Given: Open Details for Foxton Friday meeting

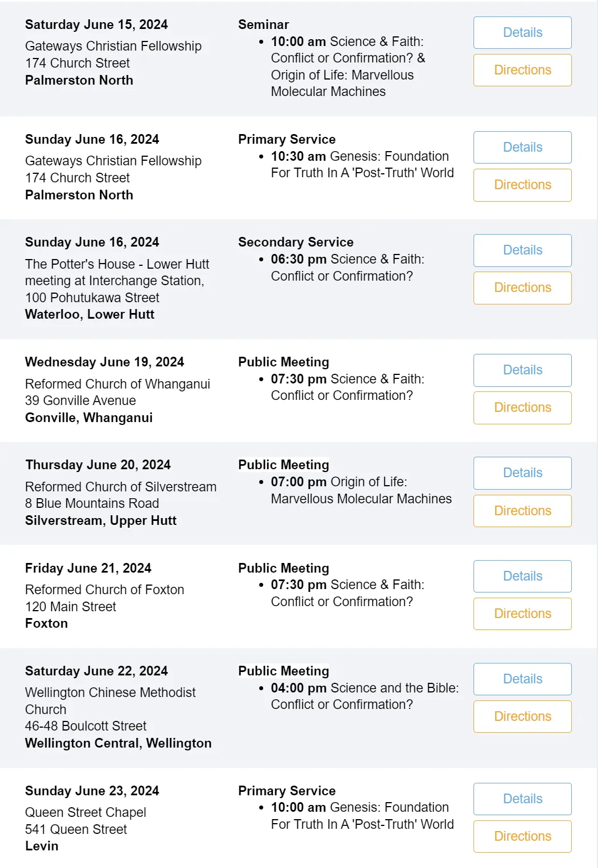Looking at the screenshot, I should click(x=522, y=576).
